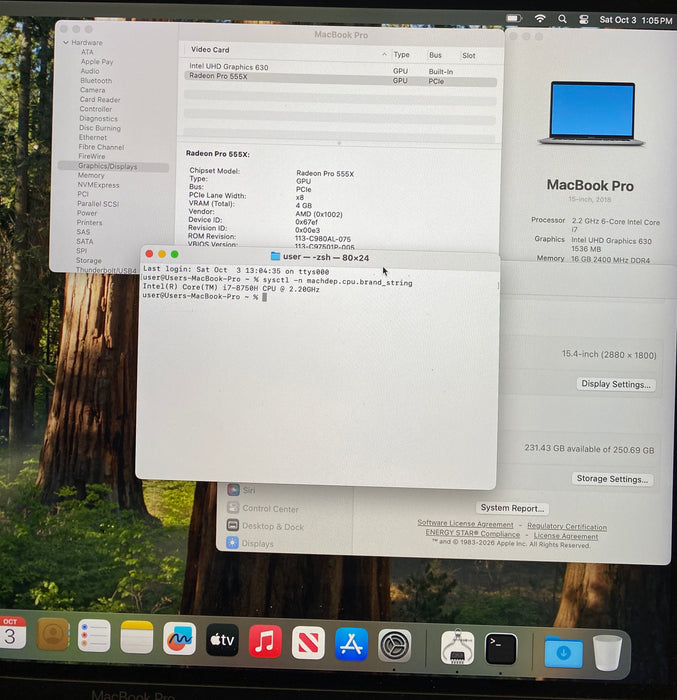Select Diagnostics in the Hardware list
This screenshot has width=677, height=700.
point(98,118)
